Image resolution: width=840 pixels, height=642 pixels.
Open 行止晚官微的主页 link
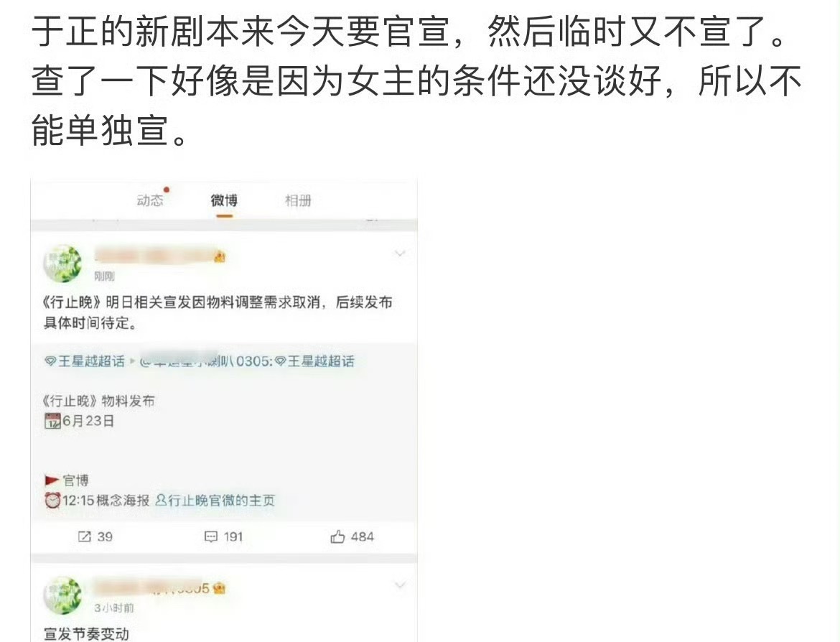pyautogui.click(x=215, y=501)
